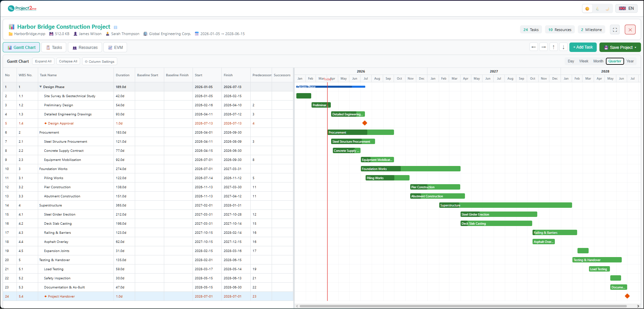Click the 2 Milestone badge

[x=591, y=30]
